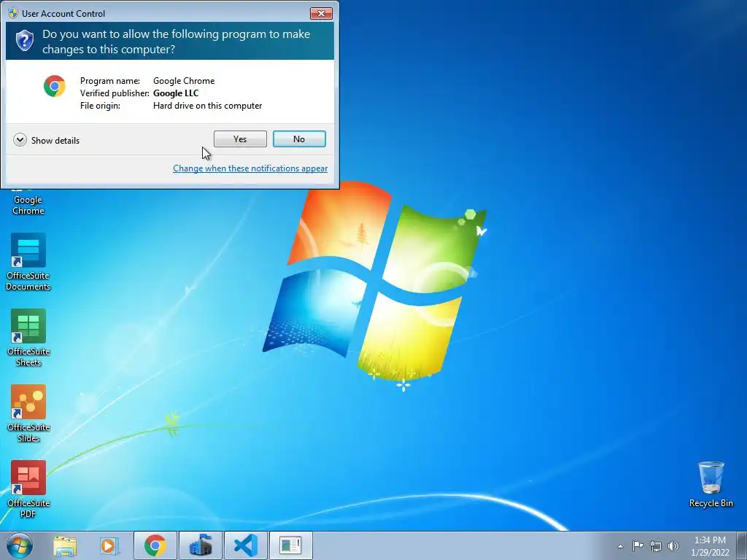Open the blue mailbox app in taskbar
747x560 pixels.
coord(200,545)
